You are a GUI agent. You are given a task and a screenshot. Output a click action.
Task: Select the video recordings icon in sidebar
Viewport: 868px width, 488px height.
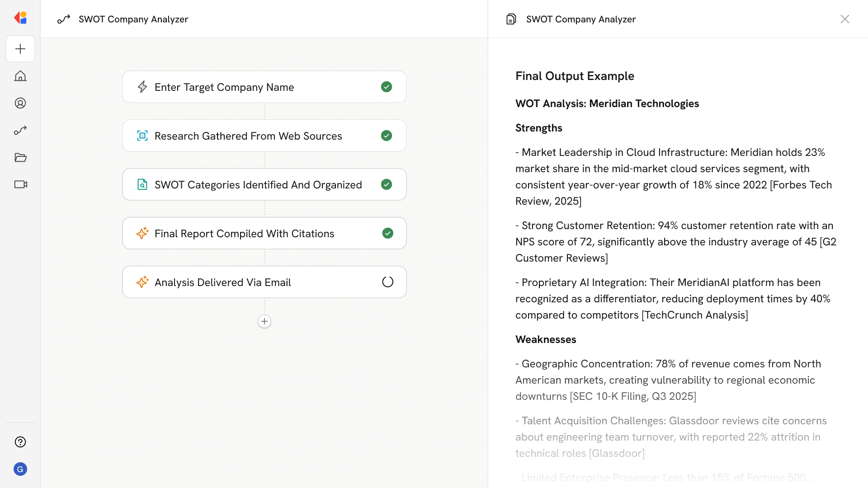point(20,184)
